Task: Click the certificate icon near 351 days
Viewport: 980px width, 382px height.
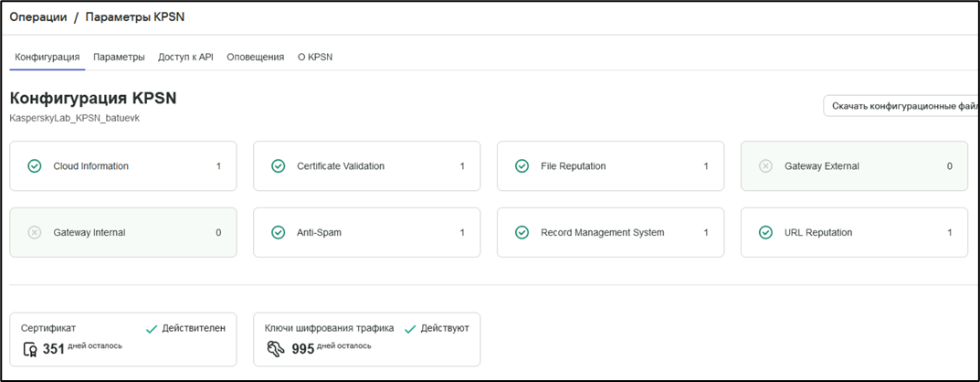Action: pos(29,349)
